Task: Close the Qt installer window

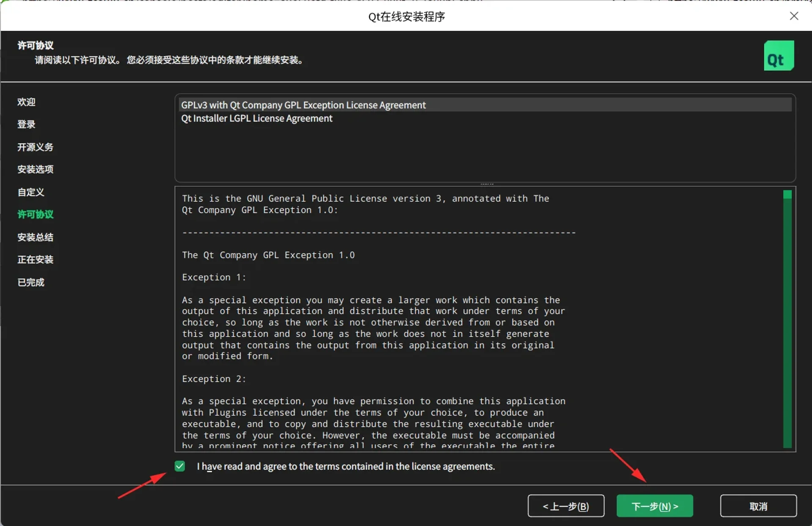Action: tap(794, 16)
